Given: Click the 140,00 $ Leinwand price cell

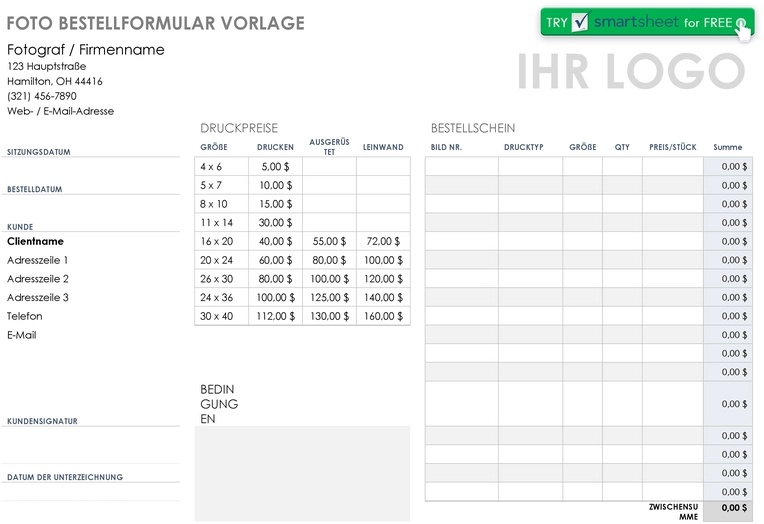Looking at the screenshot, I should tap(383, 297).
